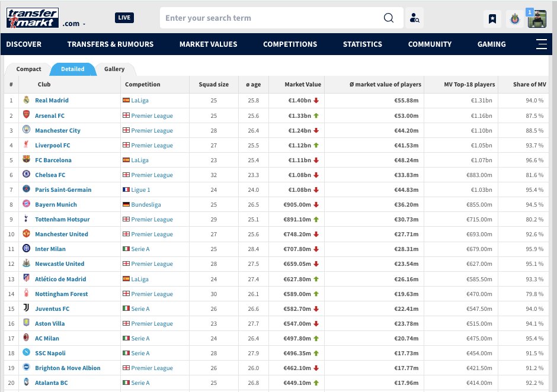
Task: Open the Arsenal FC club link
Action: (x=50, y=115)
